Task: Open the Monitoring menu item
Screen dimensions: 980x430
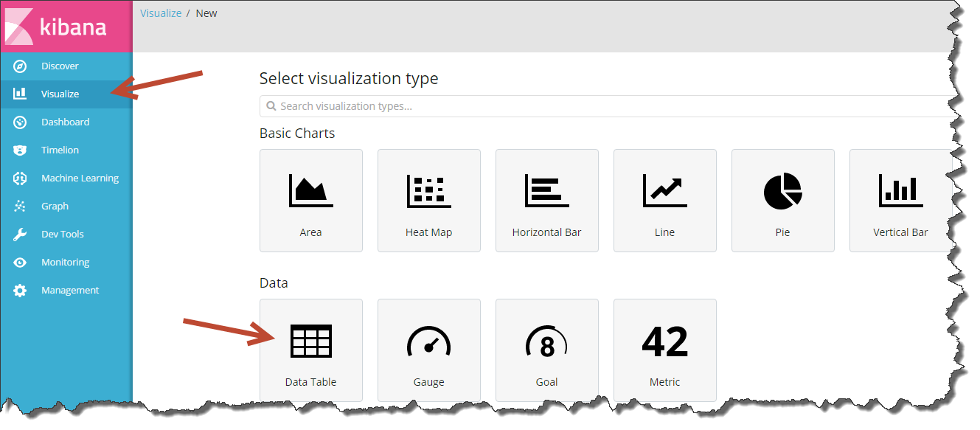Action: (x=65, y=263)
